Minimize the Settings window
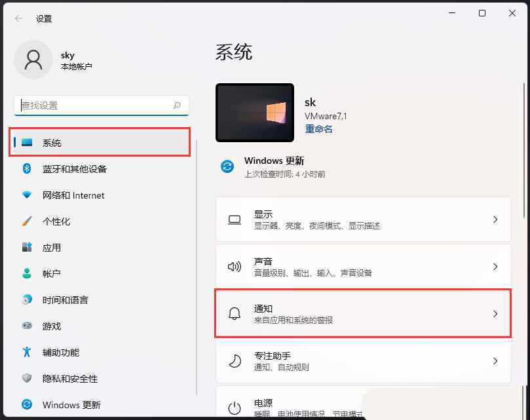 [x=452, y=13]
